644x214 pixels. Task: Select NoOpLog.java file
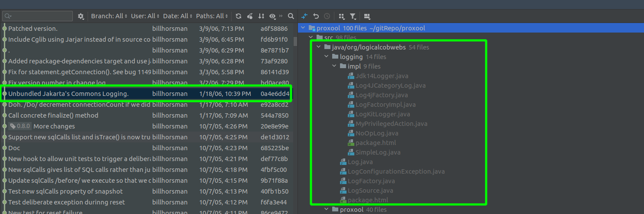(x=377, y=133)
